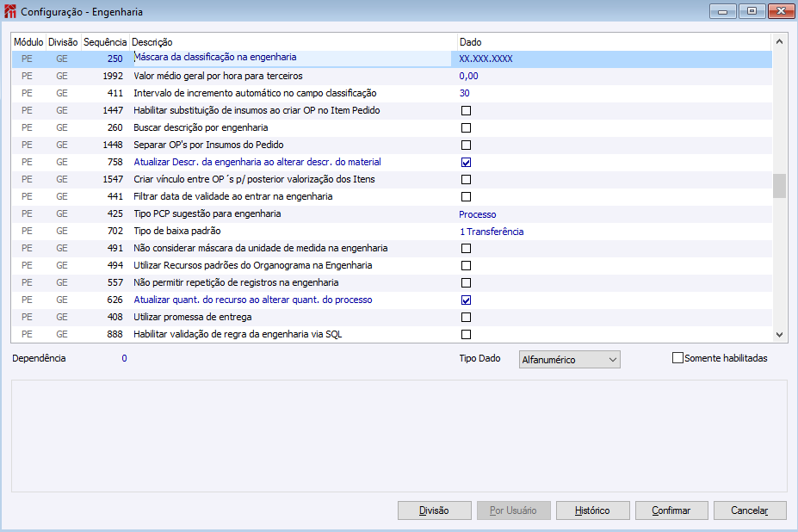This screenshot has width=798, height=532.
Task: Click the vertical scrollbar thumb
Action: click(x=779, y=186)
